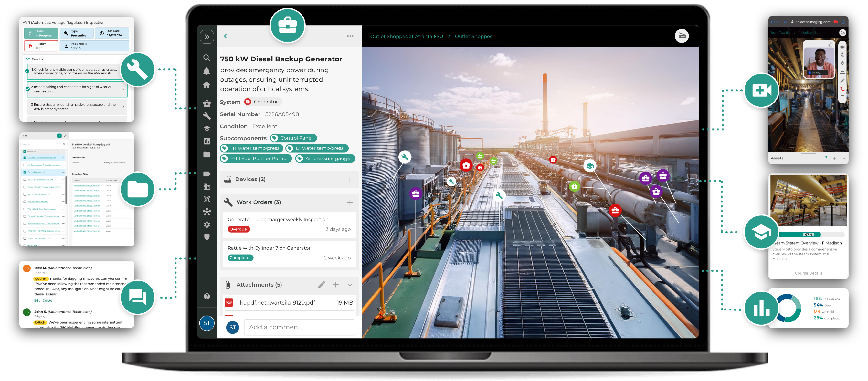This screenshot has width=868, height=381.
Task: Open the help question mark icon
Action: 206,296
